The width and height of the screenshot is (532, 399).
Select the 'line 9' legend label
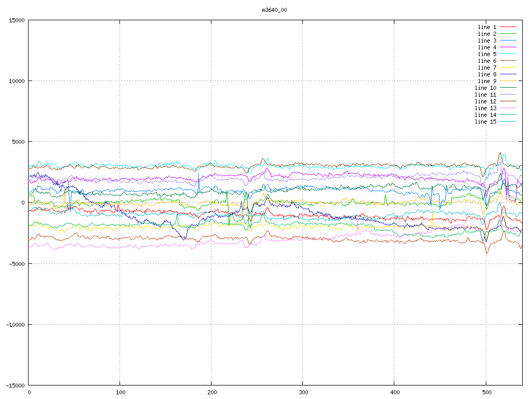click(x=487, y=81)
